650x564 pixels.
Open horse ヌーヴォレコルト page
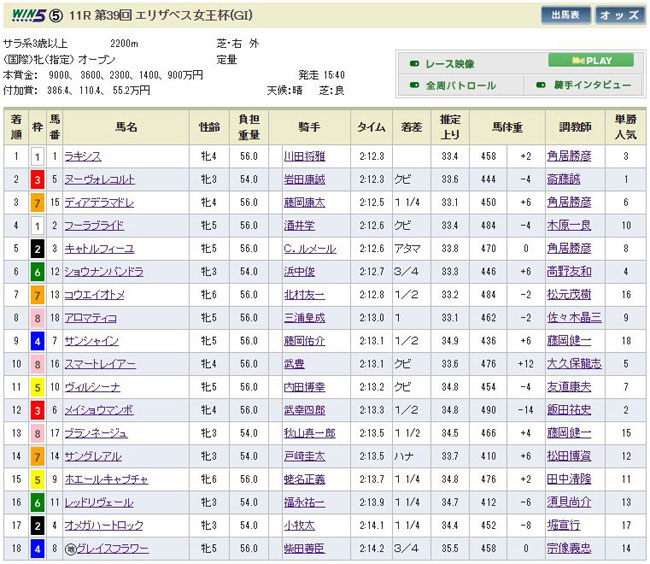(x=99, y=180)
